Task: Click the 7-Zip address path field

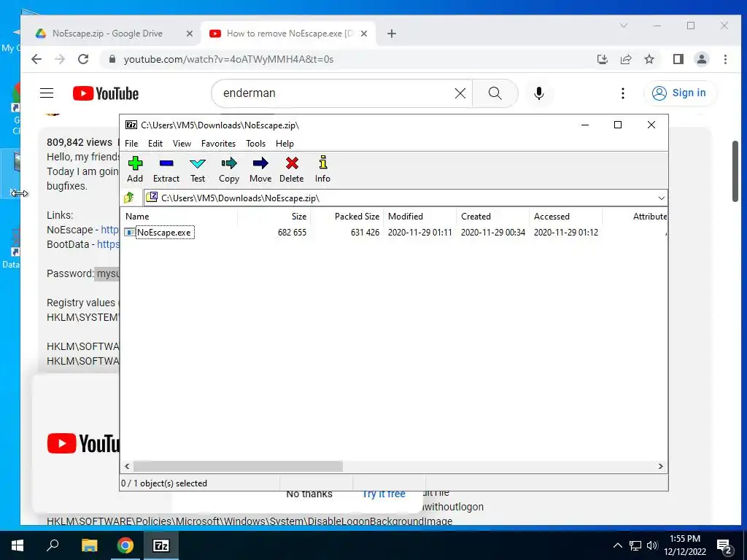Action: click(405, 198)
